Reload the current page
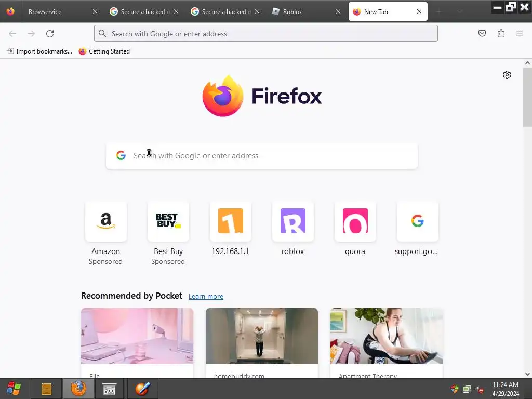The height and width of the screenshot is (399, 532). pos(50,34)
